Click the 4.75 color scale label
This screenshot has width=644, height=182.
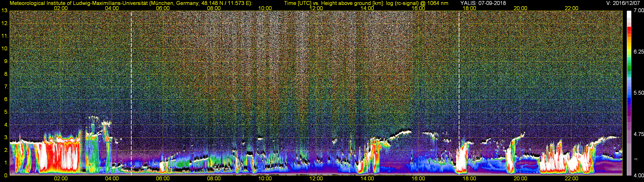point(638,134)
